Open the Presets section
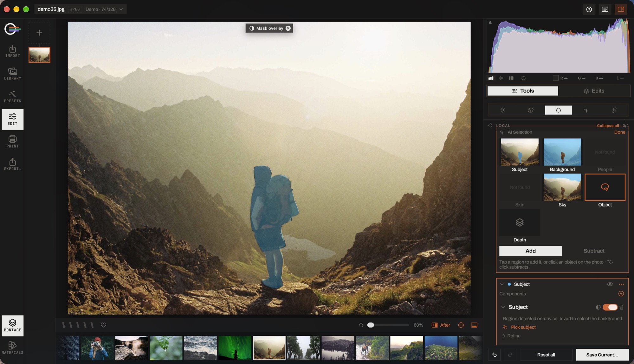634x364 pixels. pyautogui.click(x=12, y=97)
